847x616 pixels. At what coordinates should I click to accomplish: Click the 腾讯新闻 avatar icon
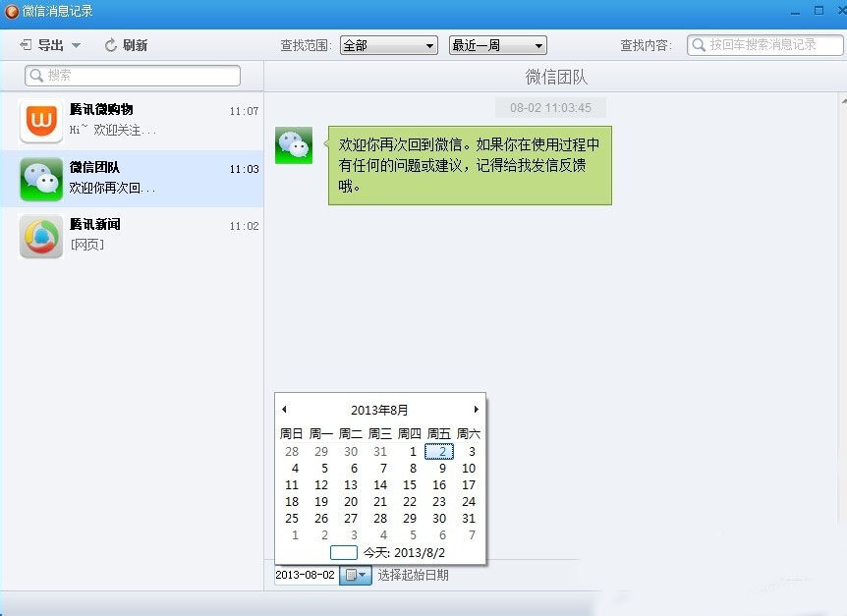point(41,236)
